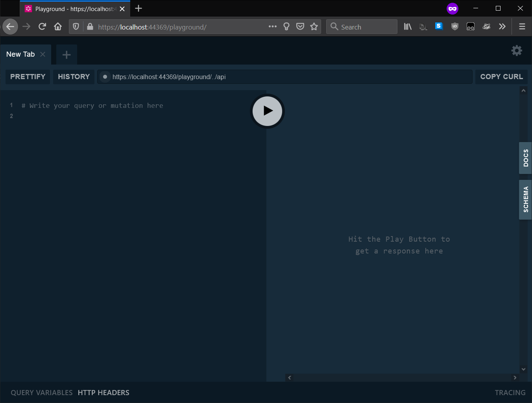Click the endpoint URL field

click(x=287, y=77)
